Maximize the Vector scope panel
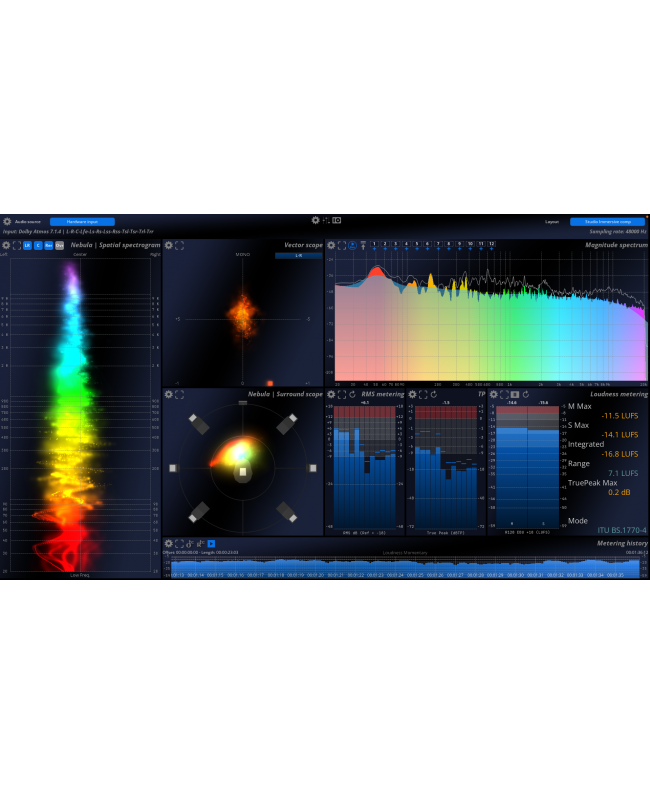The width and height of the screenshot is (650, 794). tap(179, 245)
